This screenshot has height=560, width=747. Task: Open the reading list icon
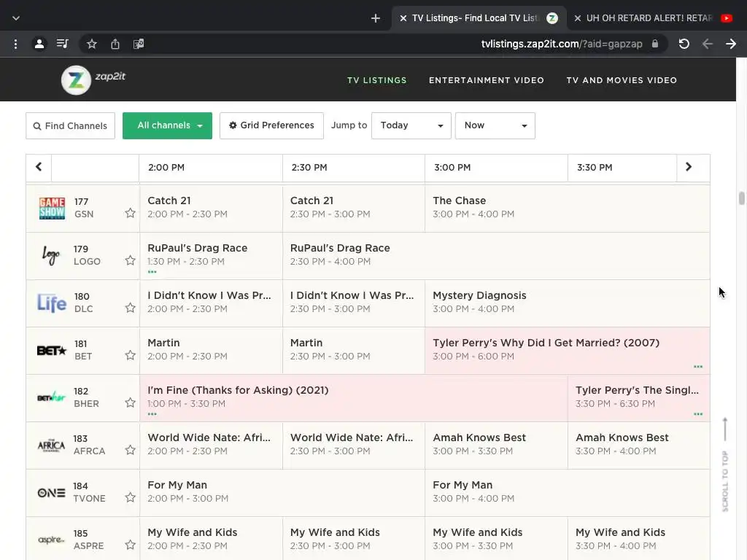(x=63, y=44)
